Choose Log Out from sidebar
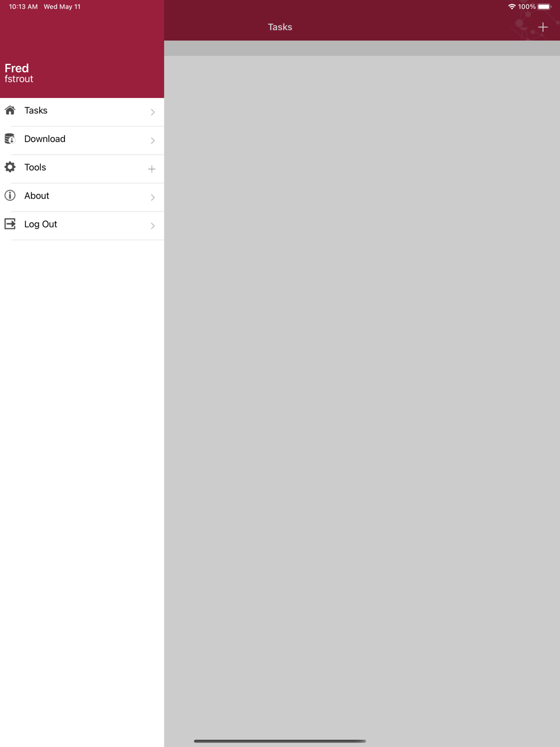Screen dimensions: 560x747 82,226
